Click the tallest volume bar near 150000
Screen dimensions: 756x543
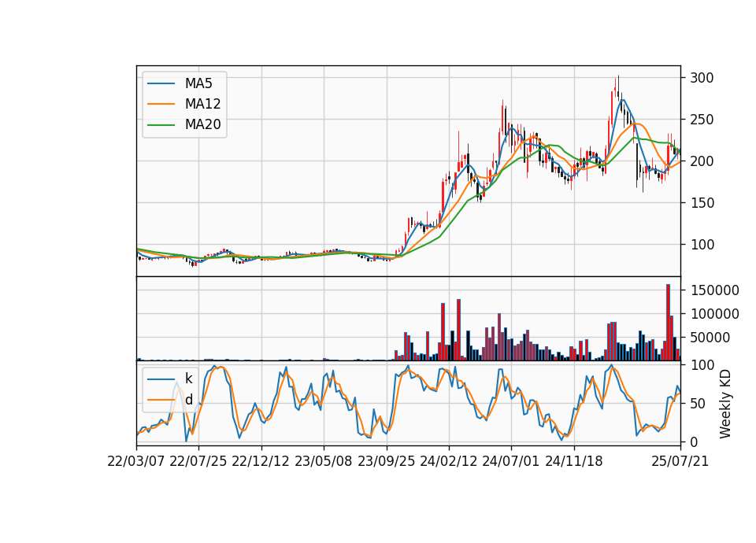[x=669, y=323]
